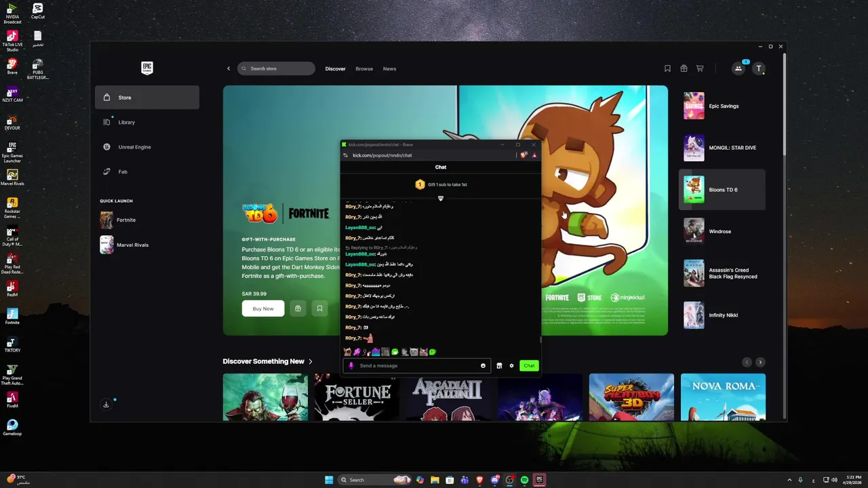The width and height of the screenshot is (868, 488).
Task: Open the Fortune Seller game card
Action: 357,397
